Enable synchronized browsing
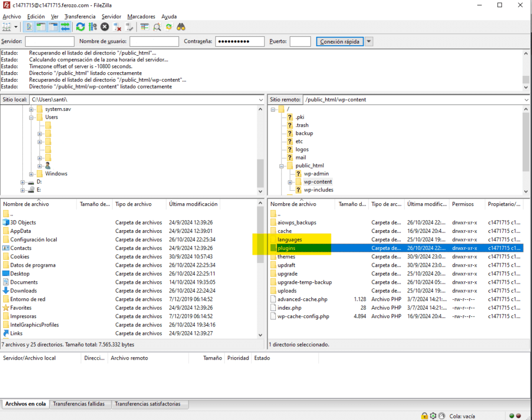 [x=169, y=27]
